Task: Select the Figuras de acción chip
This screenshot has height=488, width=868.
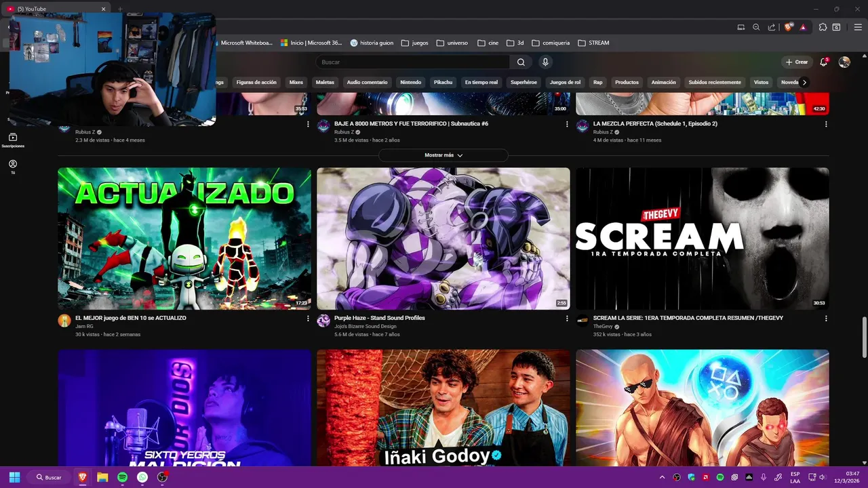Action: pyautogui.click(x=256, y=82)
